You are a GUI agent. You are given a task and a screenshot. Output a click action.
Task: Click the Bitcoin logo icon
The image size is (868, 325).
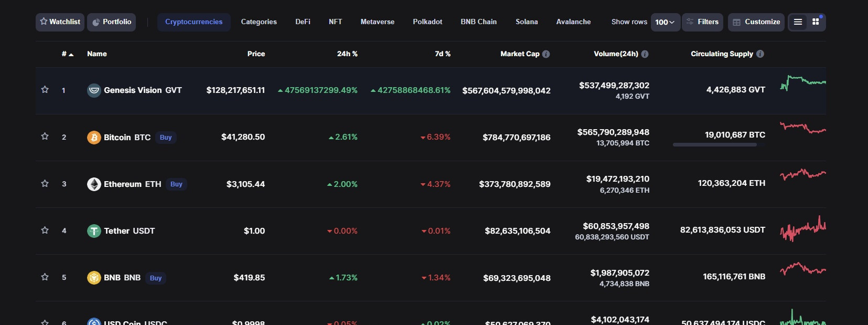tap(94, 138)
